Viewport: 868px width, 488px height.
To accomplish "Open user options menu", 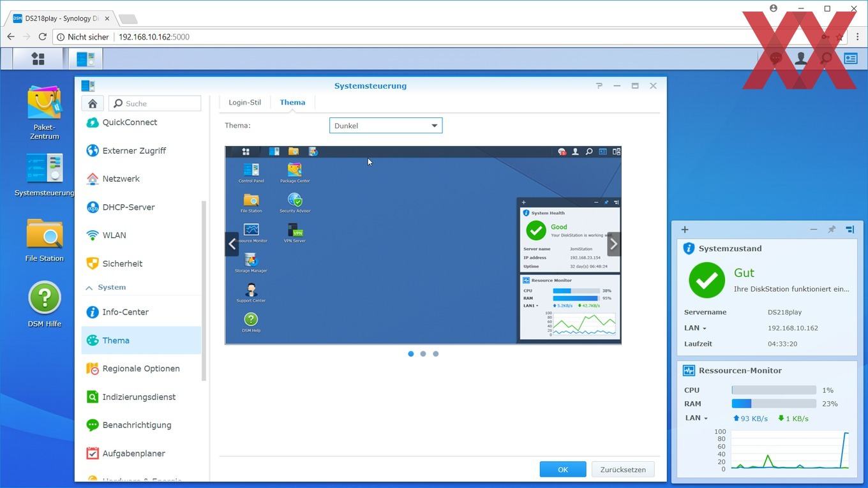I will point(800,59).
